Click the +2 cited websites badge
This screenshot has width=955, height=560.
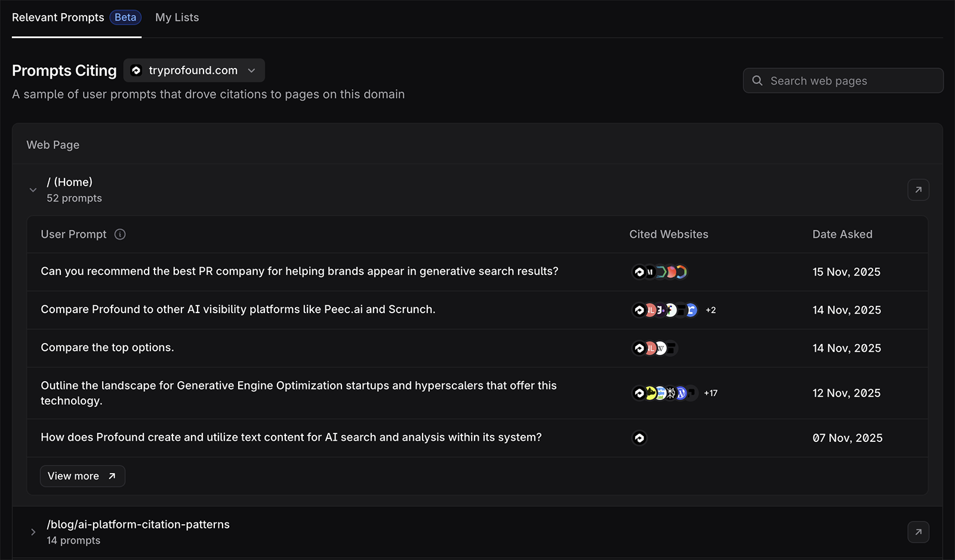click(710, 310)
